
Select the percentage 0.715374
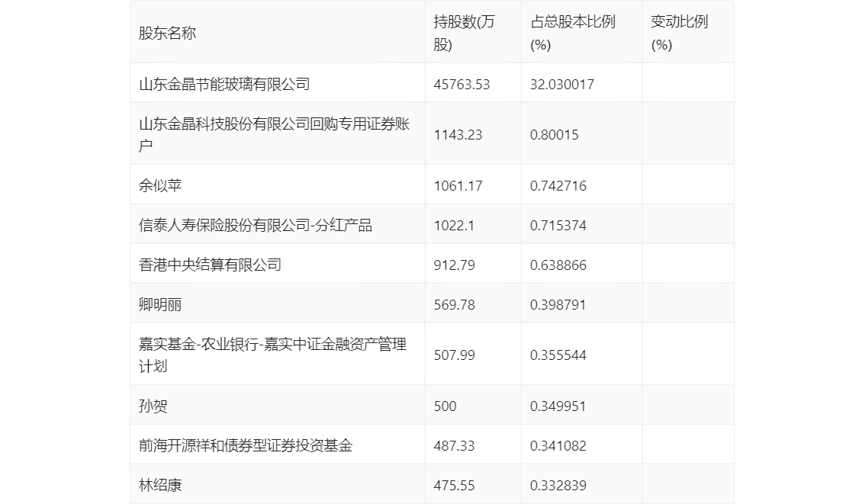tap(558, 226)
